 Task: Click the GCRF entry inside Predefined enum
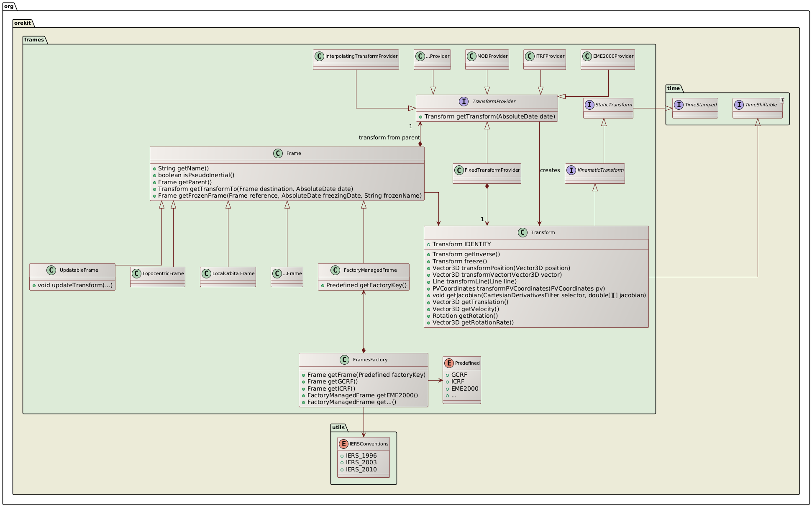(459, 374)
